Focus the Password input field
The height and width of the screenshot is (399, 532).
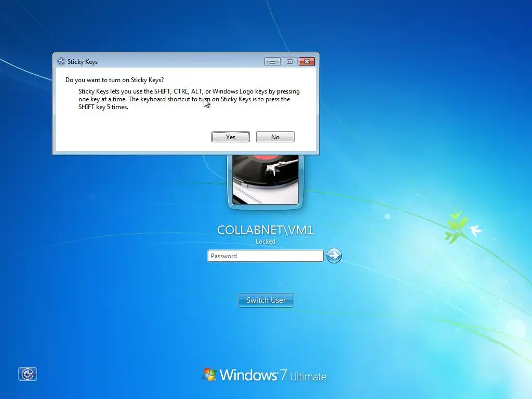(x=265, y=256)
